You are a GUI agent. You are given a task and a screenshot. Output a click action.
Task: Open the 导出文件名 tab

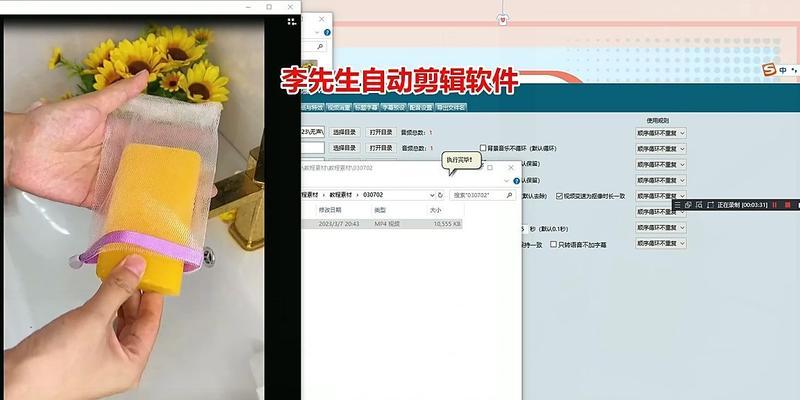pyautogui.click(x=451, y=107)
